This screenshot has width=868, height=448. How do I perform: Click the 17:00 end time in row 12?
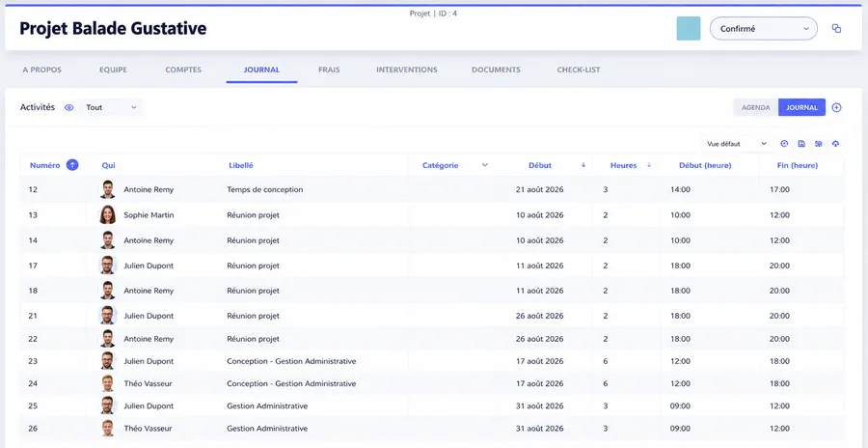tap(779, 189)
